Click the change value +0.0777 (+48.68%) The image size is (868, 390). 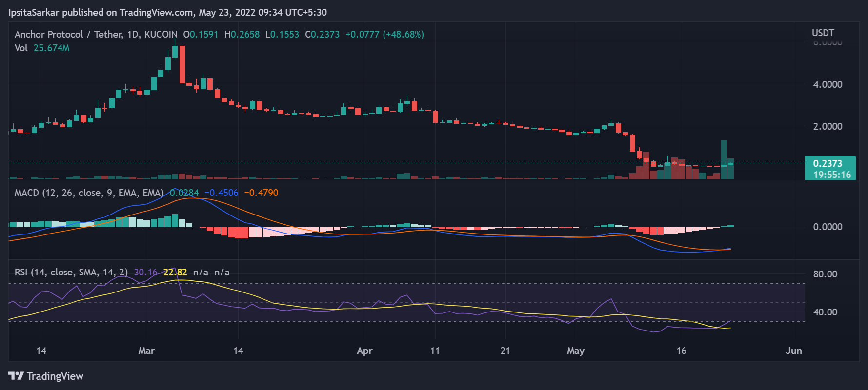tap(384, 34)
